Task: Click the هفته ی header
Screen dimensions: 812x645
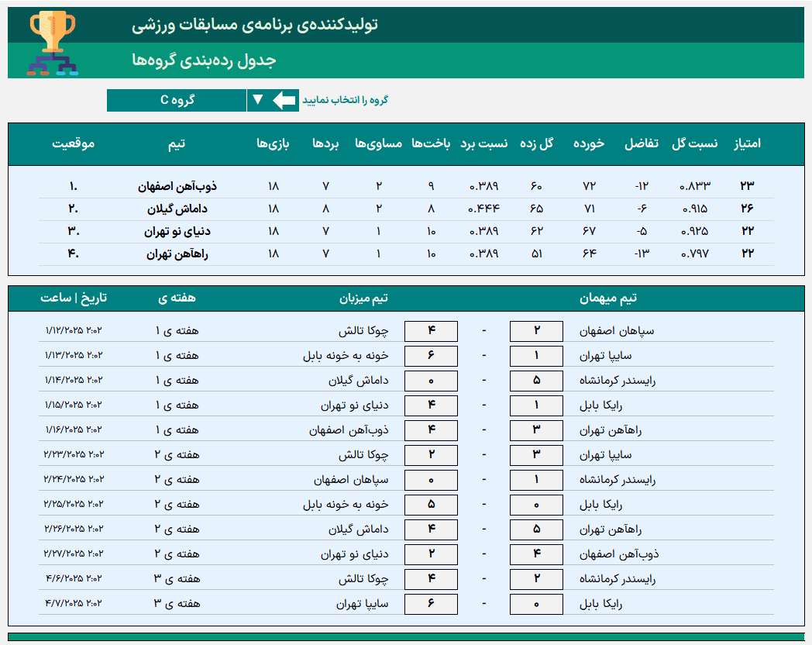Action: click(x=177, y=298)
